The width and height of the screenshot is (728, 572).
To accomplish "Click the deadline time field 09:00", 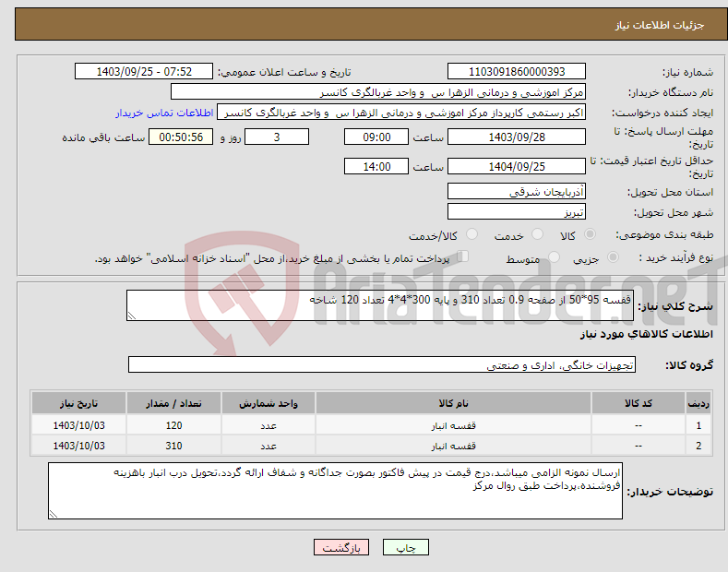I will pos(376,137).
